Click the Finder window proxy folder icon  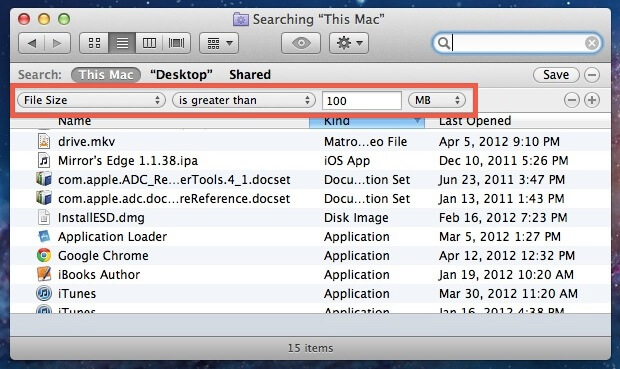pyautogui.click(x=240, y=19)
